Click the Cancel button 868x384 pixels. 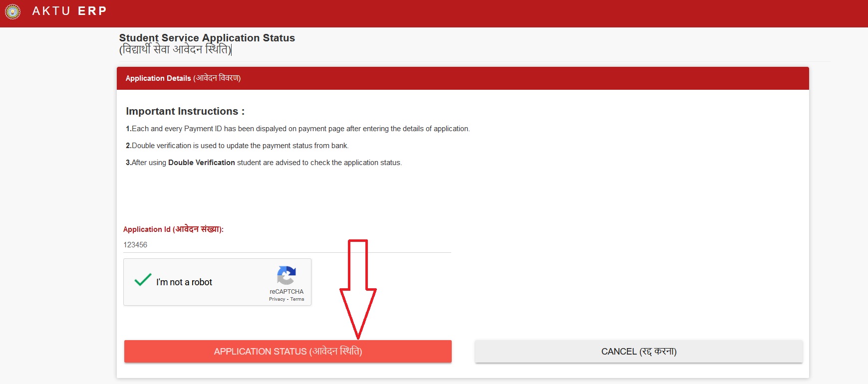click(639, 352)
